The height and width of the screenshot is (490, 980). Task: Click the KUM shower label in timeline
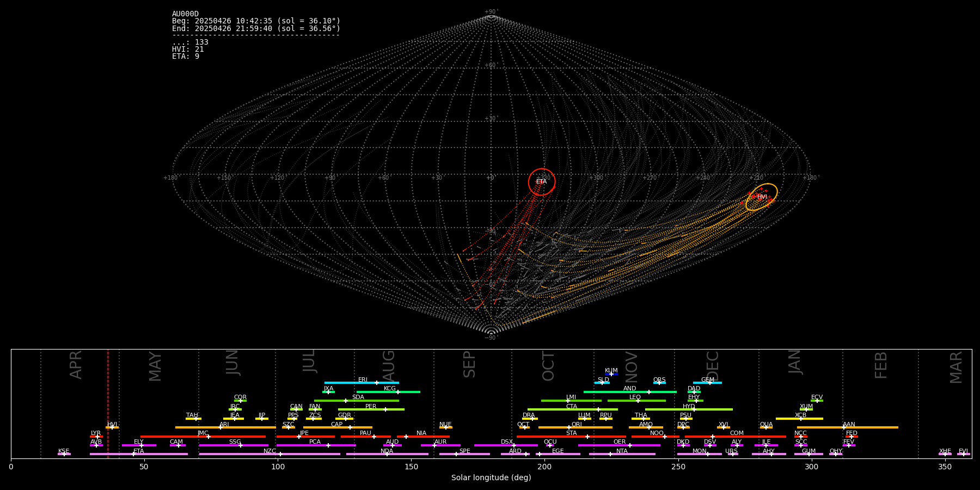[611, 371]
